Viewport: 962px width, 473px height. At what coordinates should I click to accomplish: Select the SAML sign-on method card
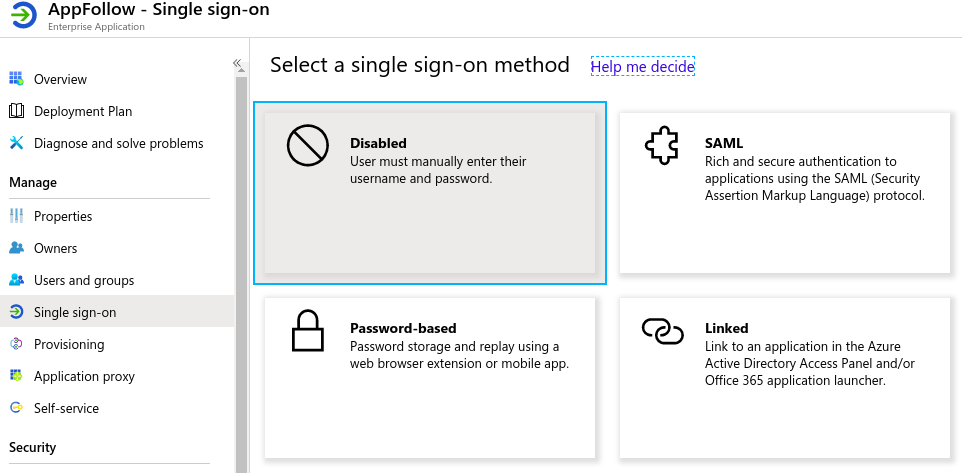point(785,193)
